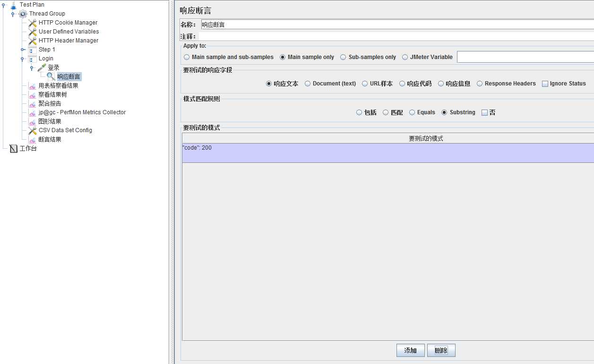Click the 登录 sampler pipette icon

pyautogui.click(x=42, y=68)
